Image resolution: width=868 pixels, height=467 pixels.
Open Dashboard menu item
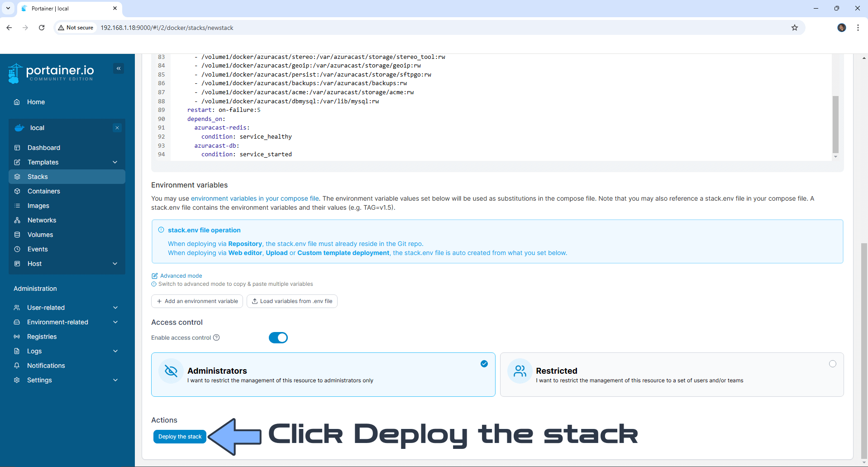tap(67, 148)
